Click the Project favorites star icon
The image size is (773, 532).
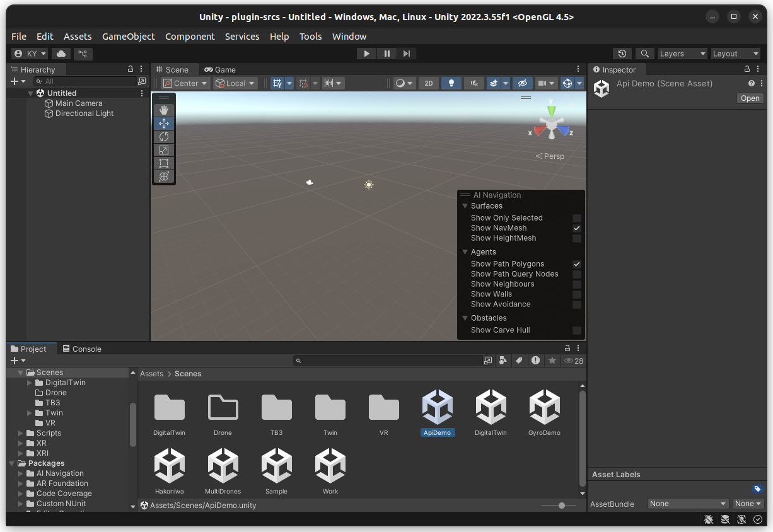pyautogui.click(x=552, y=361)
